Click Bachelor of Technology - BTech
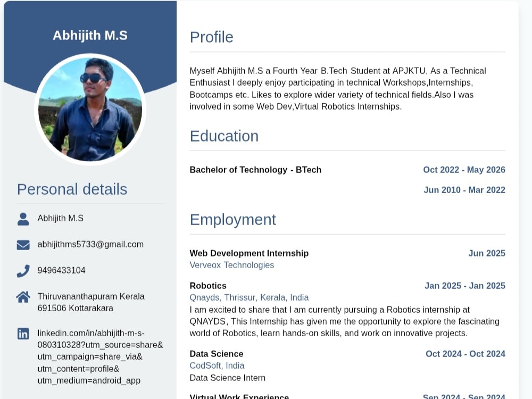The width and height of the screenshot is (532, 399). pyautogui.click(x=255, y=170)
